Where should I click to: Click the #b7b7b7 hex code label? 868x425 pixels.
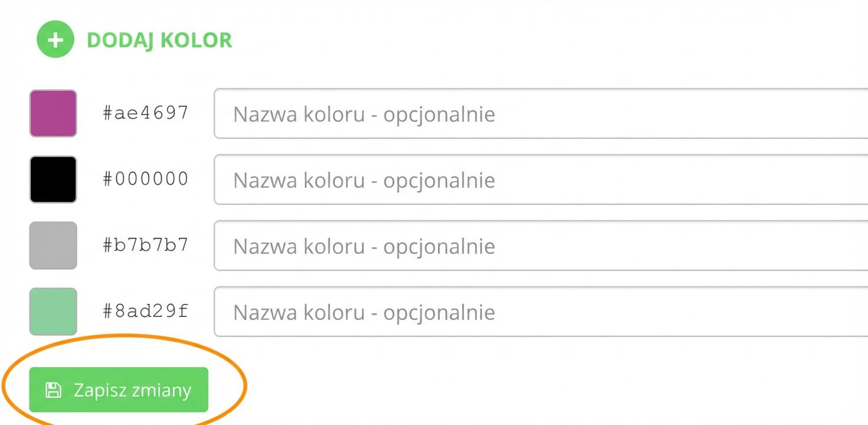coord(146,244)
